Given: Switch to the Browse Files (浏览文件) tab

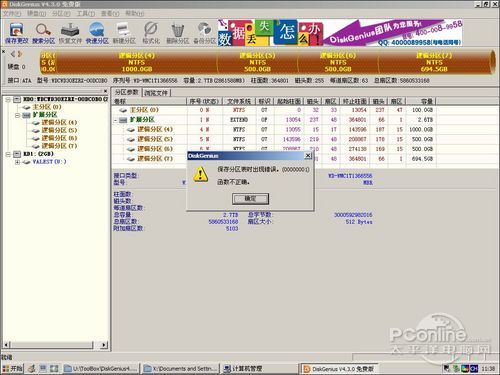Looking at the screenshot, I should click(156, 93).
